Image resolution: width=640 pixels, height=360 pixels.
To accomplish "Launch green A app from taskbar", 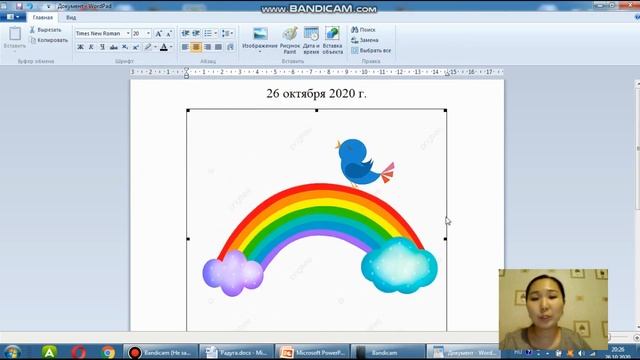I will pyautogui.click(x=49, y=352).
